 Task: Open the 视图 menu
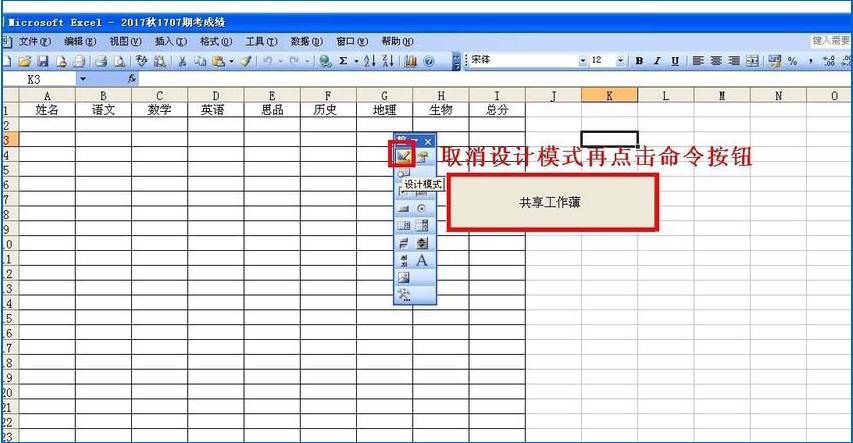point(125,41)
